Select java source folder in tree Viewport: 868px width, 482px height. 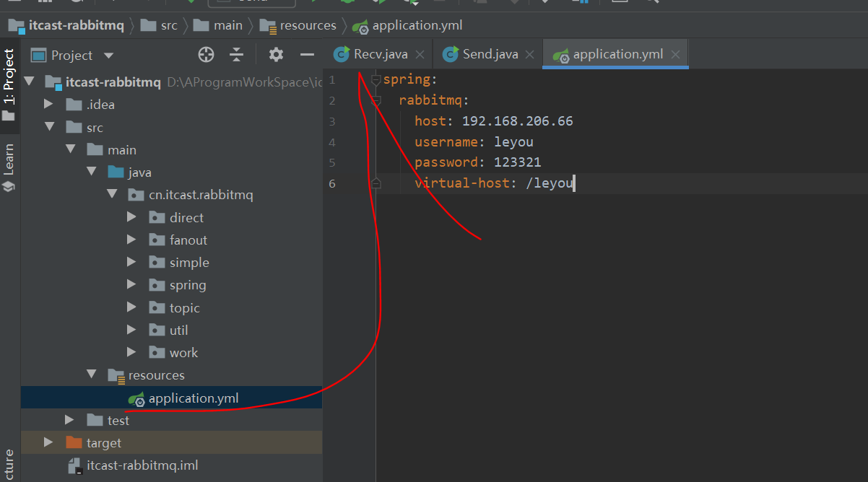tap(140, 172)
